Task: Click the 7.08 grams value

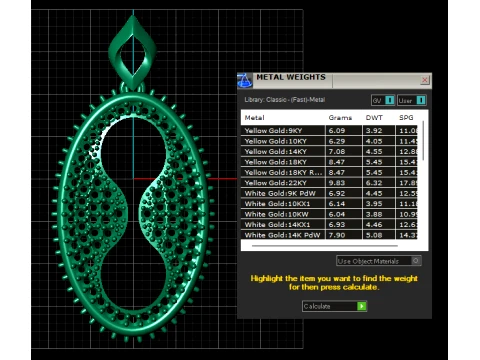Action: click(337, 152)
